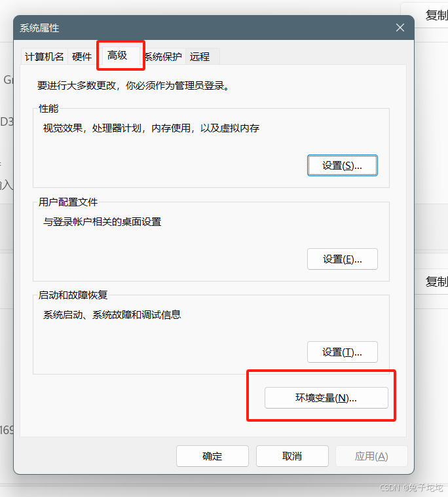Click the 启动和故障恢复 group label
This screenshot has width=448, height=497.
point(73,295)
